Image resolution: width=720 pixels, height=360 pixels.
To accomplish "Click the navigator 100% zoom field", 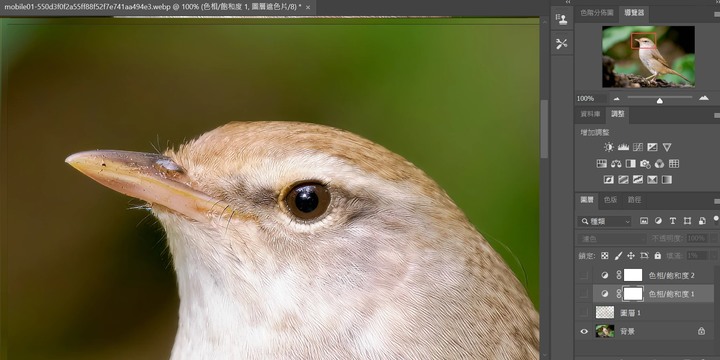I will [x=591, y=99].
